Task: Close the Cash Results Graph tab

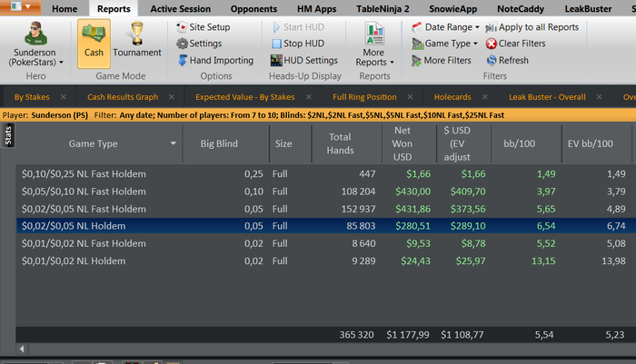Action: point(172,97)
